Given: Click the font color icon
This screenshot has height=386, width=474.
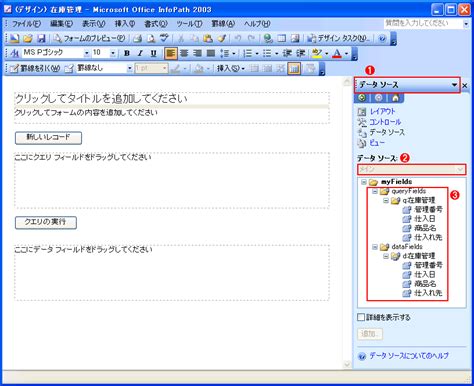Looking at the screenshot, I should coord(337,53).
